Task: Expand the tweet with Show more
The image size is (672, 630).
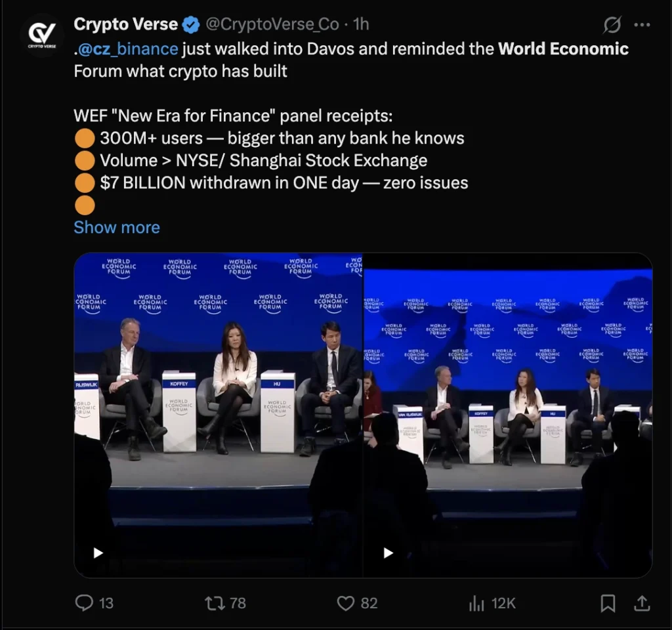Action: click(117, 227)
